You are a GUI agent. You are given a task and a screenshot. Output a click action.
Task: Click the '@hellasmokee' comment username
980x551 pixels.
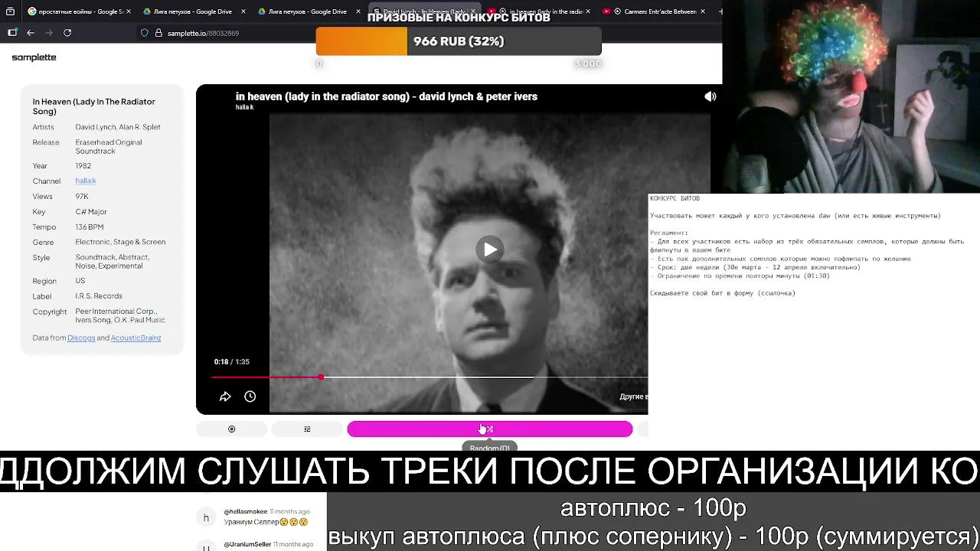(246, 511)
